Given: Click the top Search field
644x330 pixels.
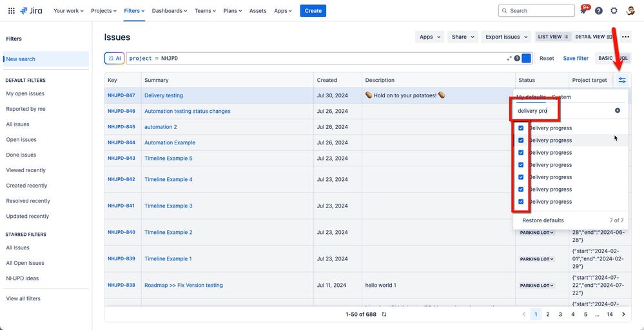Looking at the screenshot, I should (x=536, y=11).
